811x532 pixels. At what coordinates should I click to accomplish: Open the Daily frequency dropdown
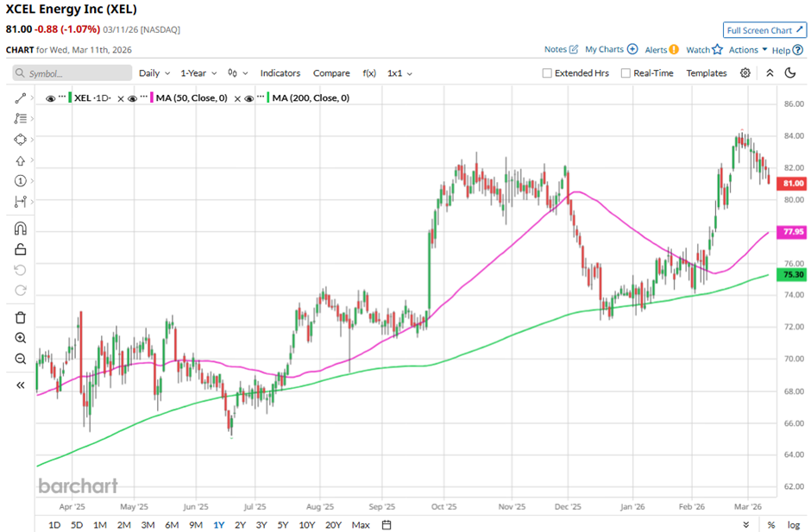[154, 73]
